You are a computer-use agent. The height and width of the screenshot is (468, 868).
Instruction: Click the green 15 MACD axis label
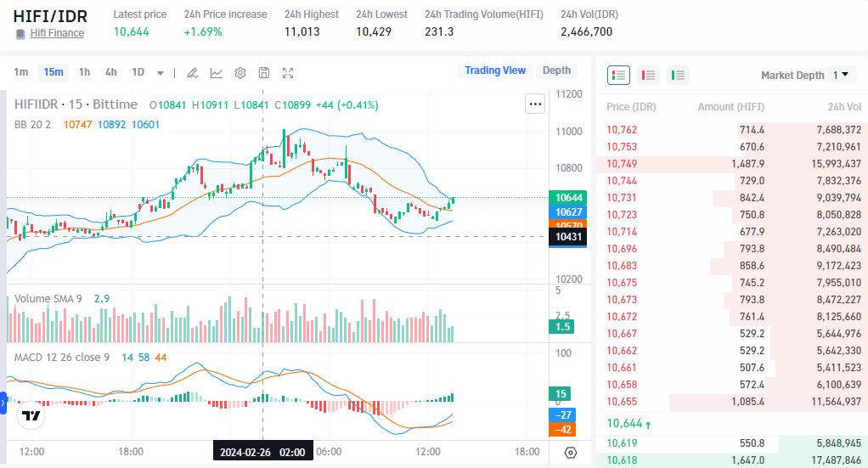[x=561, y=394]
